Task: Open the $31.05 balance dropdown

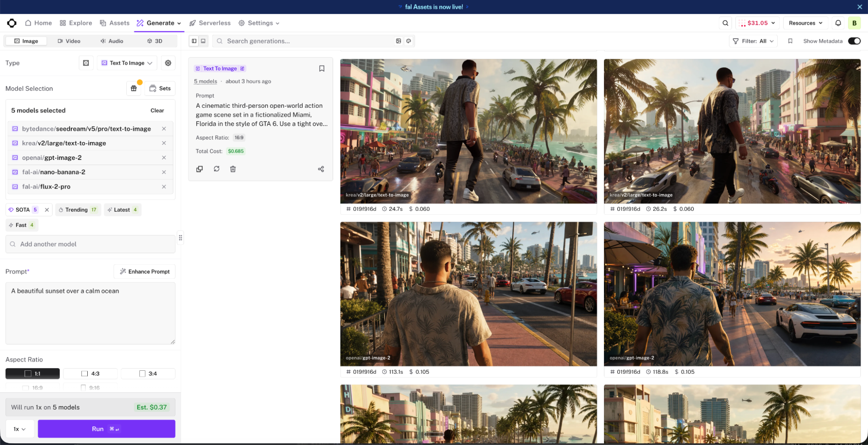Action: click(757, 23)
